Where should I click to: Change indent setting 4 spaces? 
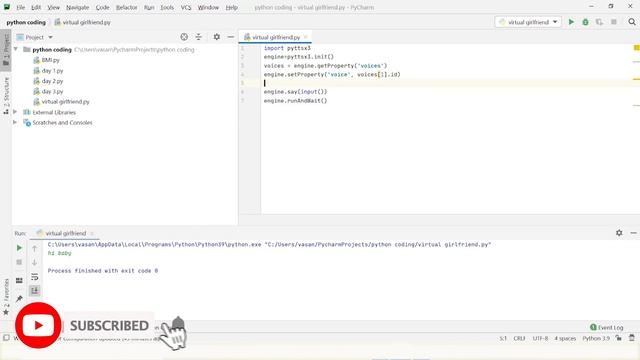coord(565,338)
